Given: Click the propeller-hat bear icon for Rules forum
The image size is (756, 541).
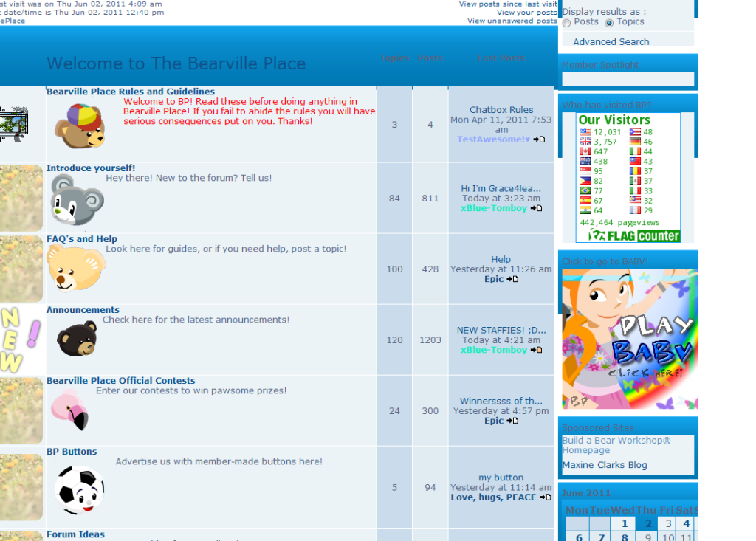Looking at the screenshot, I should 80,126.
